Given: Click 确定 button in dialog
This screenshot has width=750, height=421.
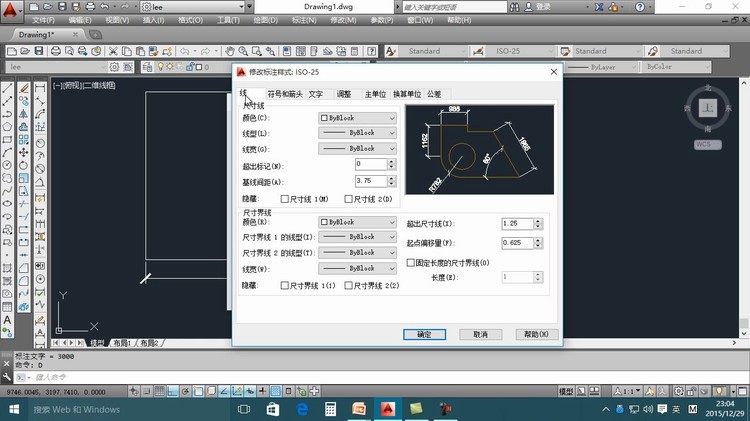Looking at the screenshot, I should [x=424, y=334].
